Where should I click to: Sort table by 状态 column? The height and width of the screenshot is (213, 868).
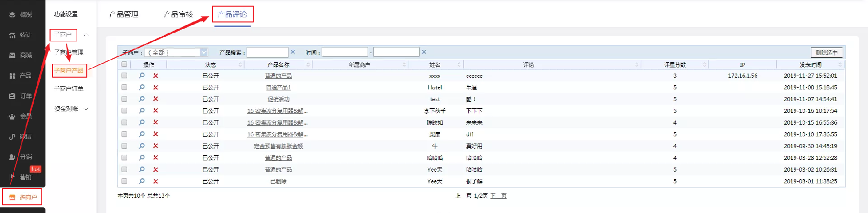210,65
